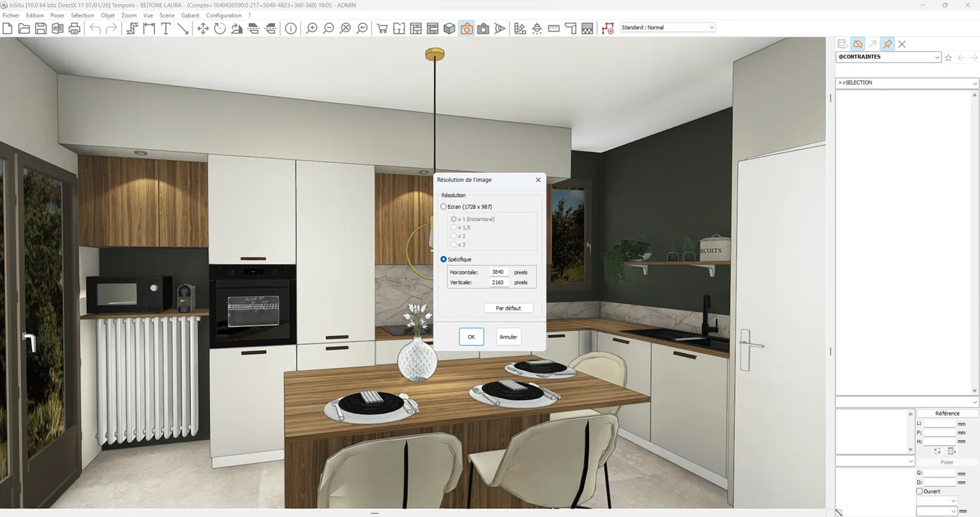The image size is (980, 517).
Task: Zoom in with the plus magnifier
Action: 311,29
